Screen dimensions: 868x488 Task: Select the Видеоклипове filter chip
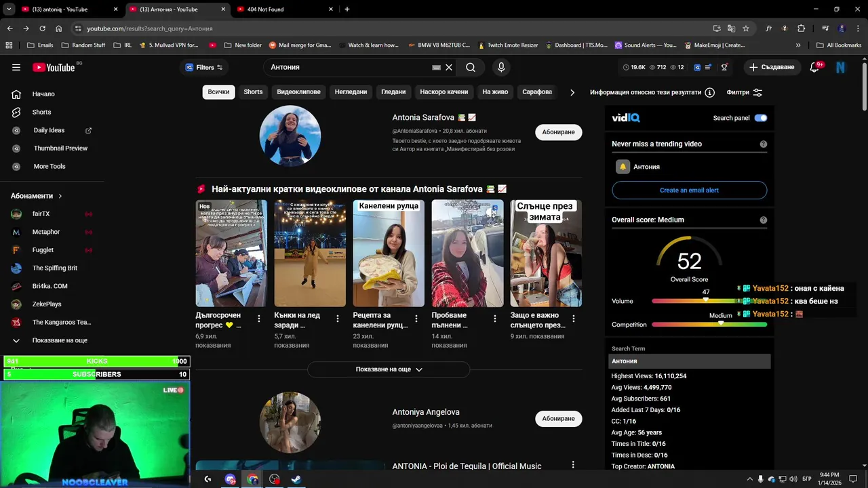click(x=298, y=92)
